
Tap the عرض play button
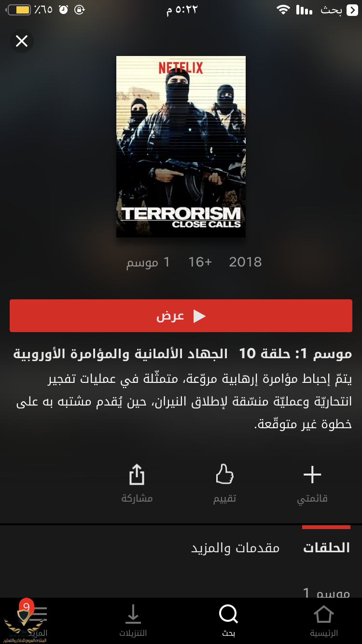point(181,316)
